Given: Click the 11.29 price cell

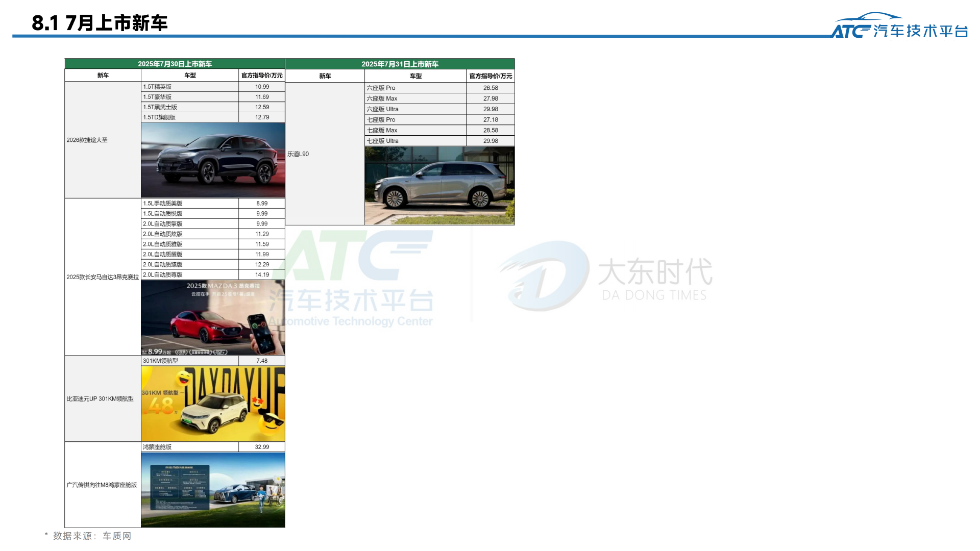Looking at the screenshot, I should click(x=262, y=234).
